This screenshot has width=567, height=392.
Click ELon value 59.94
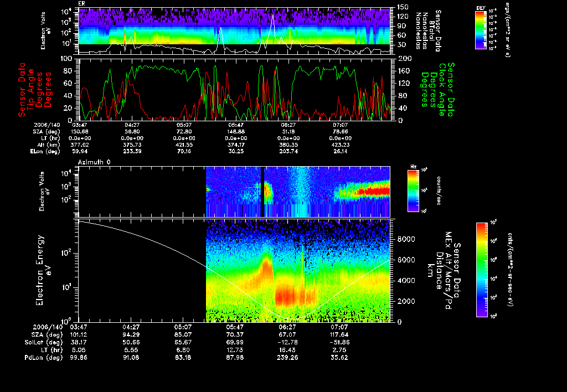click(80, 152)
